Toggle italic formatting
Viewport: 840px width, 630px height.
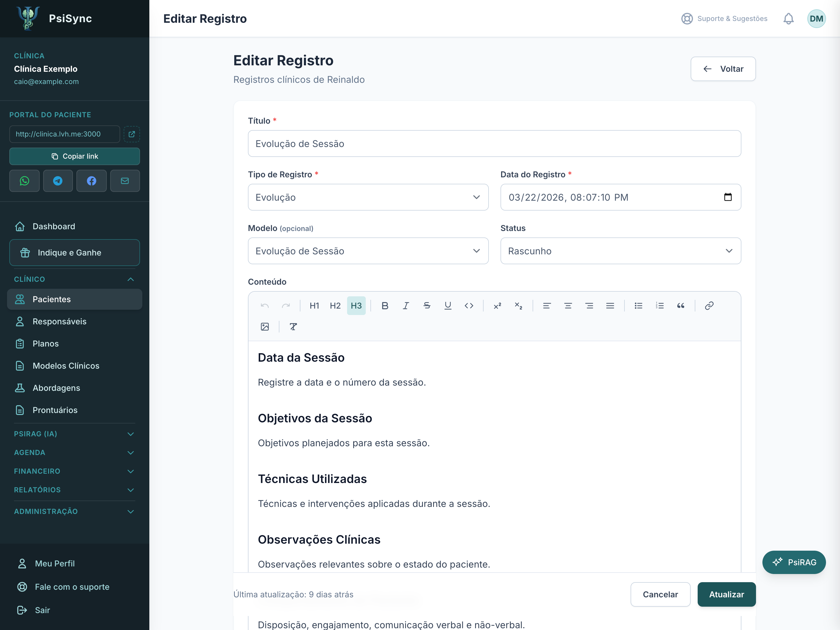406,306
